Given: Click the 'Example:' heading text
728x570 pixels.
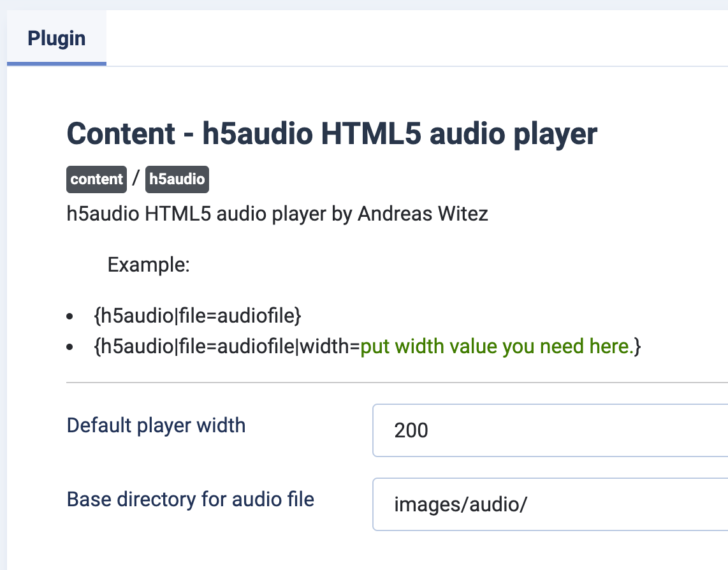Looking at the screenshot, I should click(148, 265).
